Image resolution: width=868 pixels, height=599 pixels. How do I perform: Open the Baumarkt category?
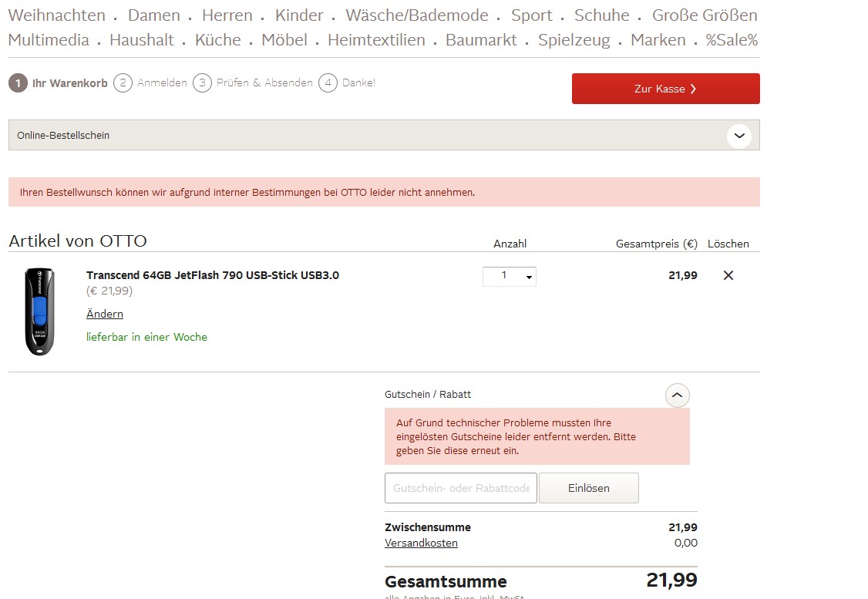point(481,40)
